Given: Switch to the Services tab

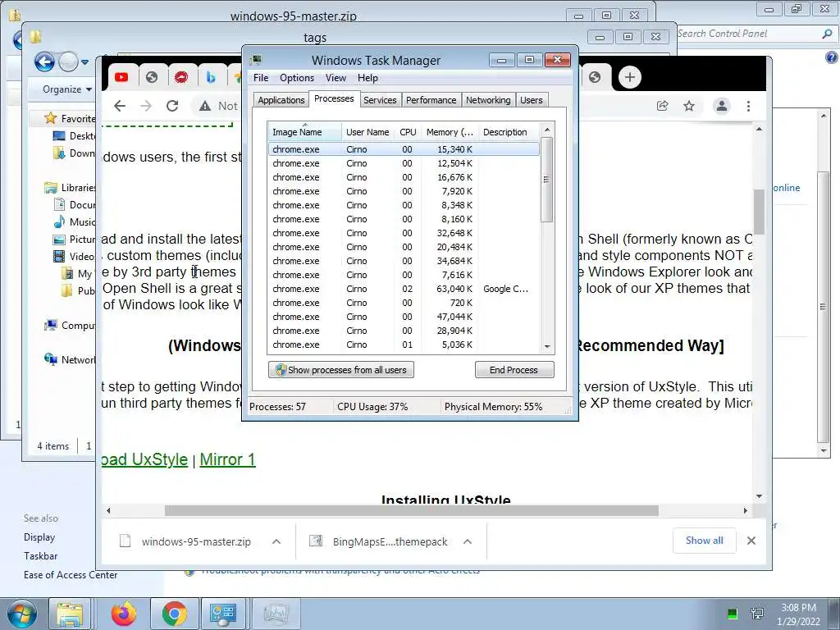Looking at the screenshot, I should pos(380,100).
